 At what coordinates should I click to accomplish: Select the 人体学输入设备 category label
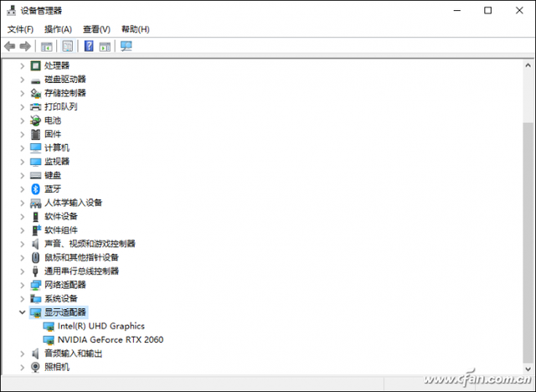point(74,203)
